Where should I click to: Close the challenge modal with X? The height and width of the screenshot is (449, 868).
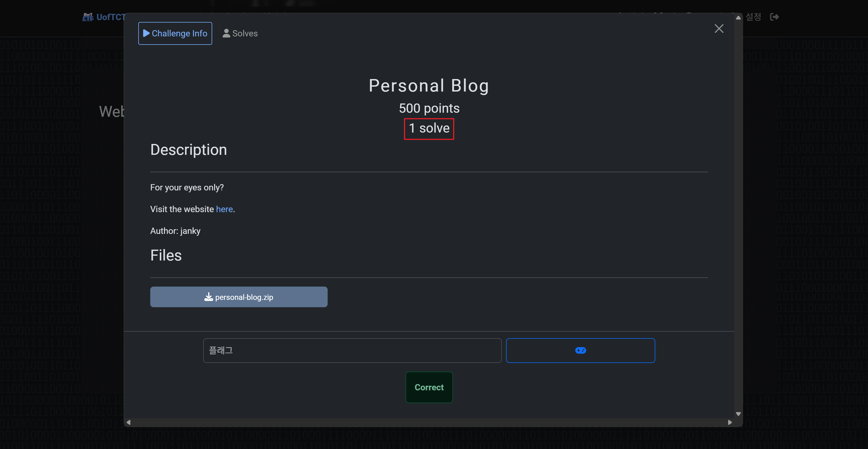click(x=719, y=29)
